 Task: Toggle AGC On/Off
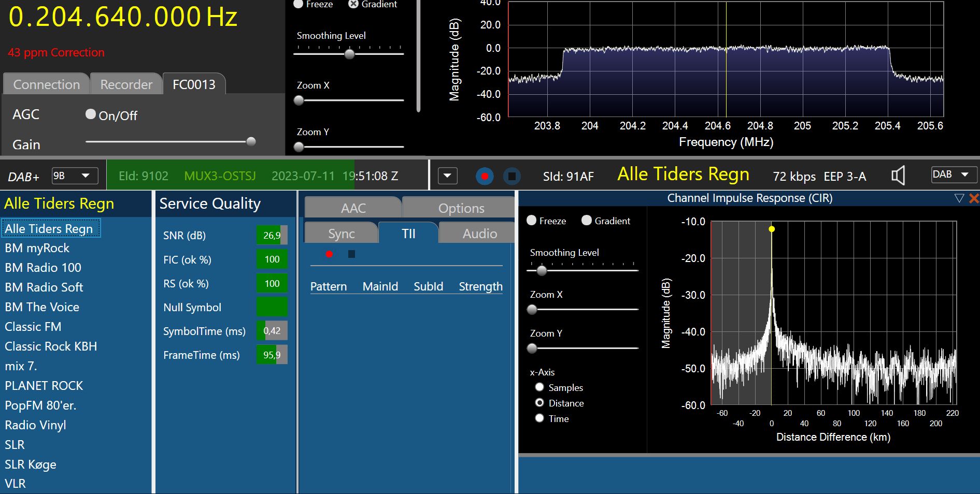coord(91,114)
